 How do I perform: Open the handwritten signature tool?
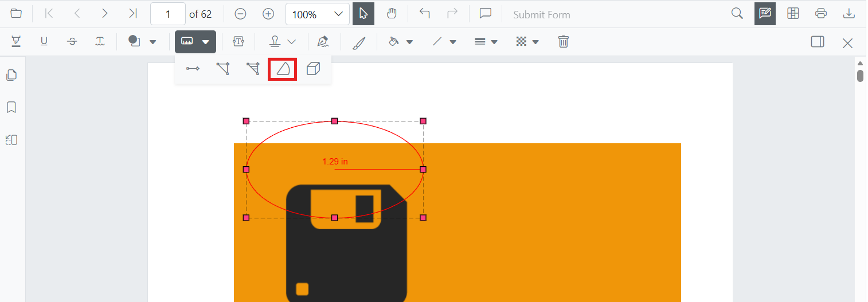pos(323,42)
